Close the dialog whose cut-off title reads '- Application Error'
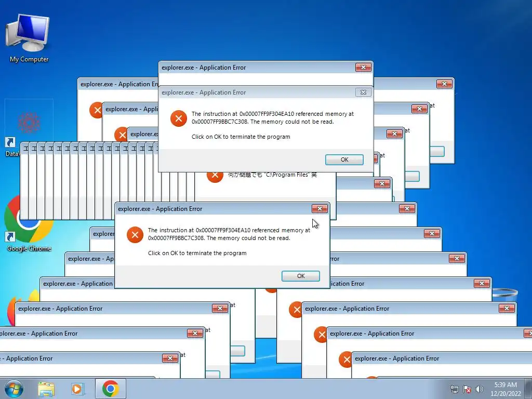The image size is (532, 399). tap(170, 358)
